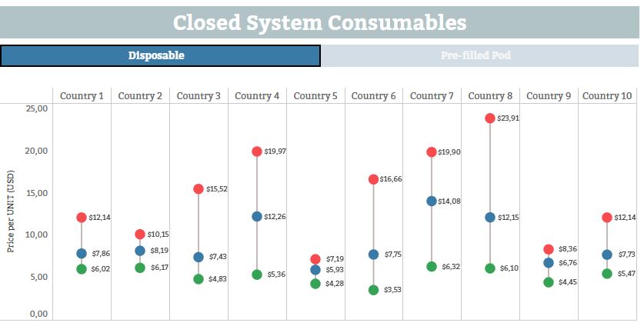Click the Price per UNIT (USD) axis label

(x=11, y=211)
